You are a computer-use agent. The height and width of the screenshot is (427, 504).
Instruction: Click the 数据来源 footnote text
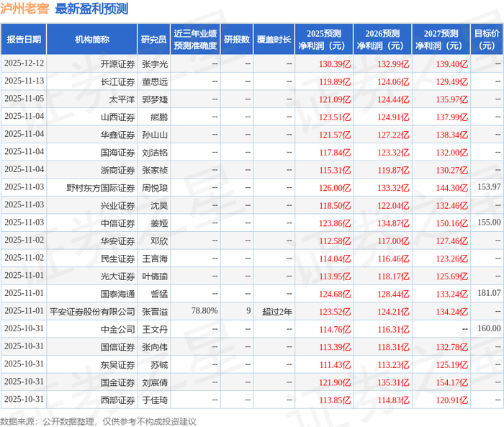98,421
